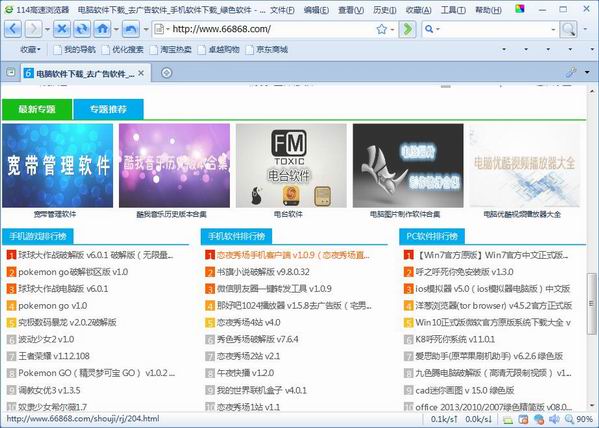The image size is (599, 428).
Task: Click the wrench tools icon on tab bar
Action: pyautogui.click(x=571, y=72)
